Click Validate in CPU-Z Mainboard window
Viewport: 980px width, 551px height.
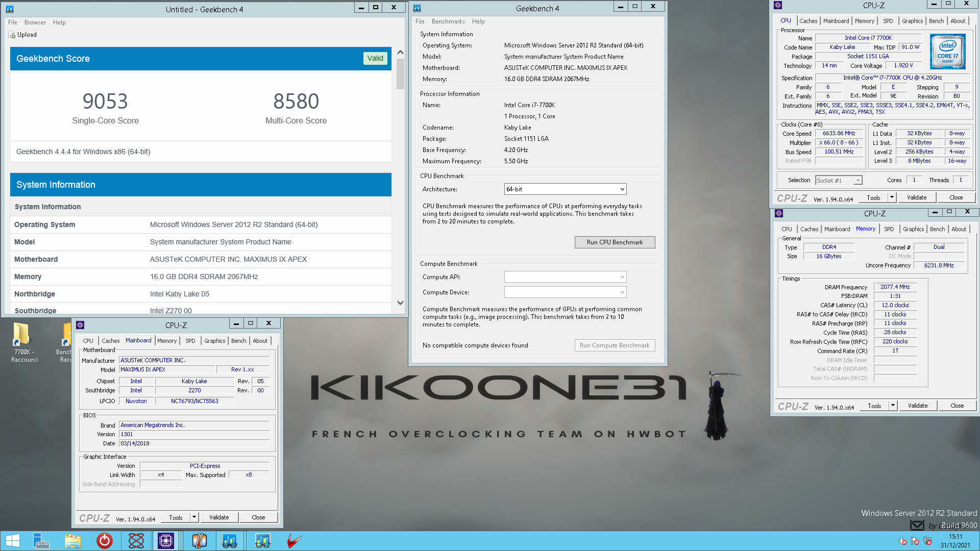pos(219,517)
